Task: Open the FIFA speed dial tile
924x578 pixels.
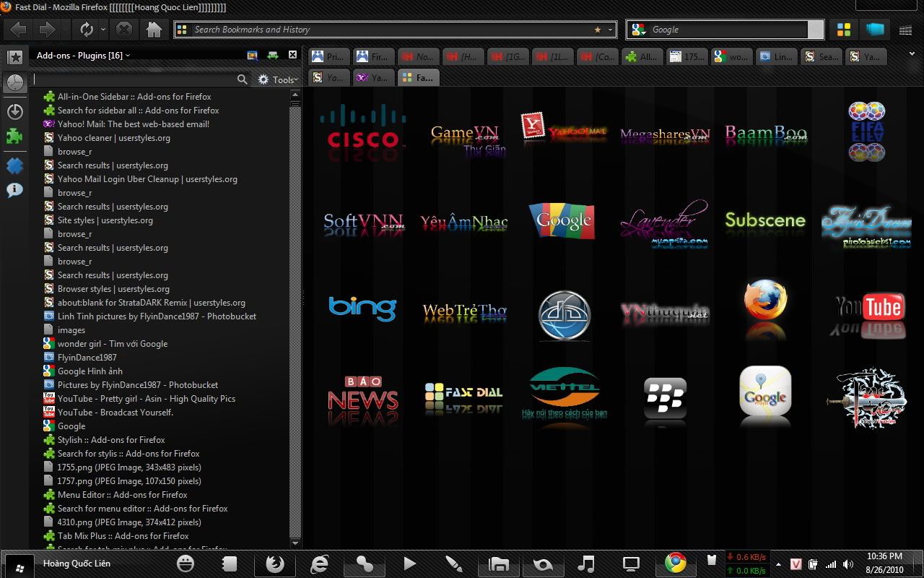Action: point(867,131)
